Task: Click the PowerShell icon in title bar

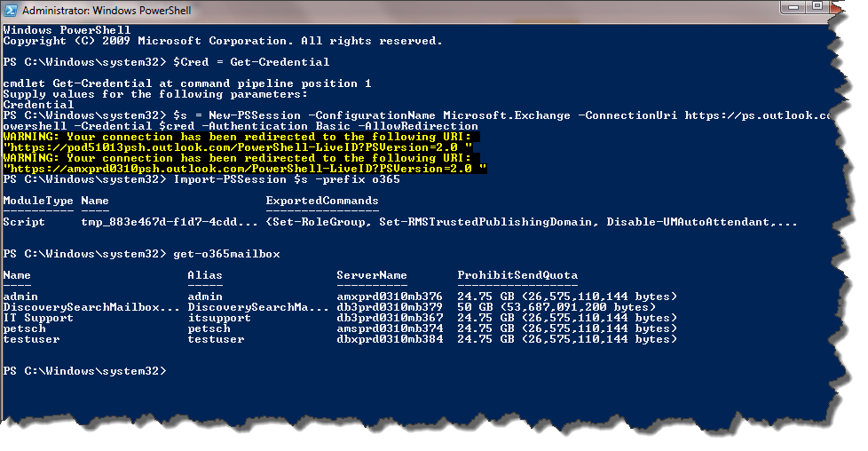Action: (11, 10)
